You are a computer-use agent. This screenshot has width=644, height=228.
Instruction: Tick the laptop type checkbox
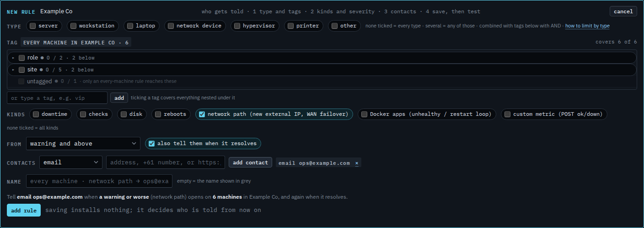point(130,26)
